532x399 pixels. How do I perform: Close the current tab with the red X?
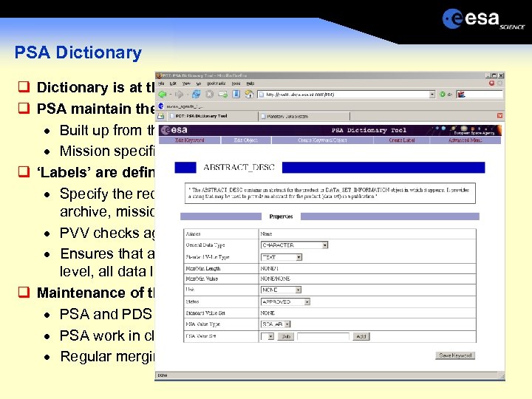pyautogui.click(x=499, y=116)
